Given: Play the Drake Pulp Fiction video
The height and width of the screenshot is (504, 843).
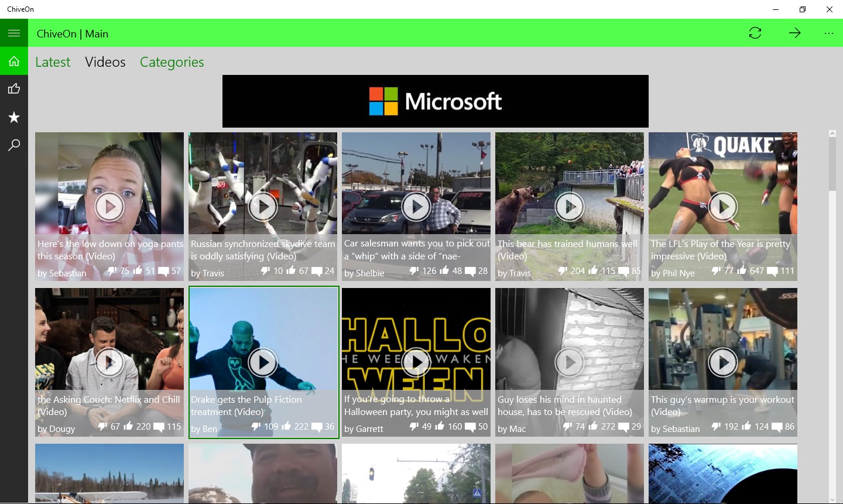Looking at the screenshot, I should 263,362.
